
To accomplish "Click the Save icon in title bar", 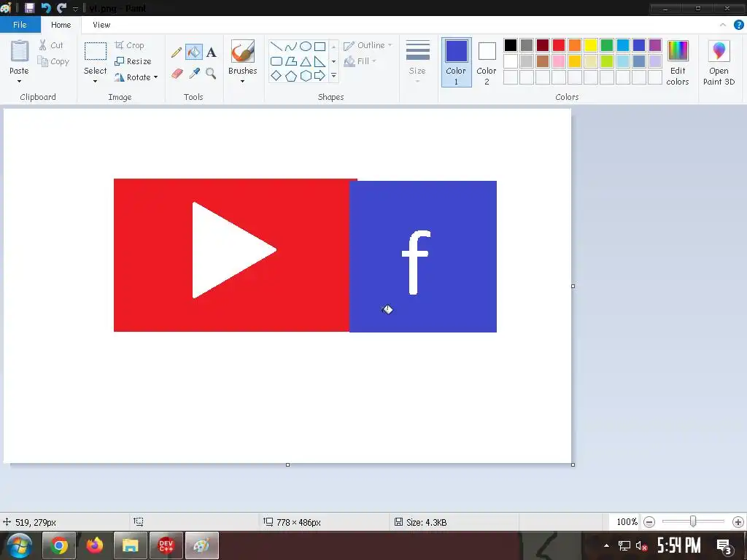I will pyautogui.click(x=29, y=7).
